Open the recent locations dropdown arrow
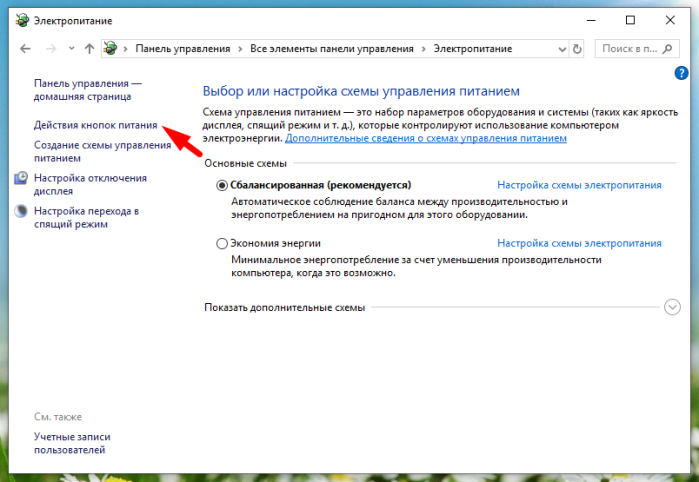Image resolution: width=699 pixels, height=482 pixels. [x=71, y=49]
